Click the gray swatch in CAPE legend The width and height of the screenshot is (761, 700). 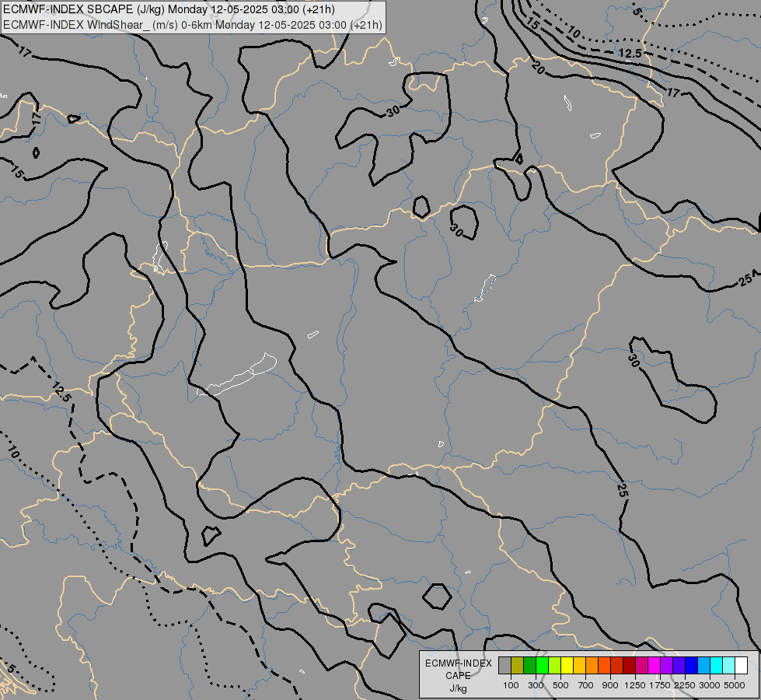coord(505,666)
